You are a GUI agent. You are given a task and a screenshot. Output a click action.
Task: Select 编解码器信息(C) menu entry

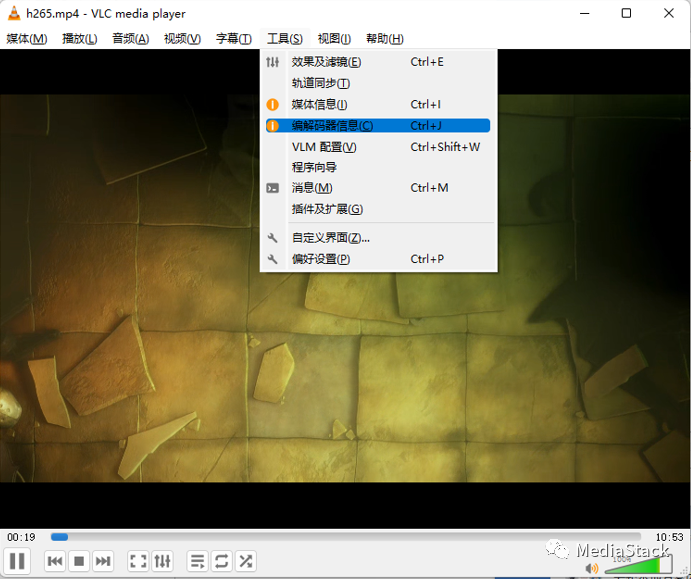click(332, 126)
